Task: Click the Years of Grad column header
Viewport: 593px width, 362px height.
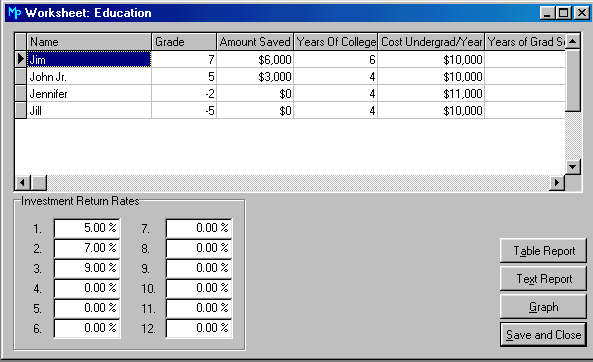Action: (525, 42)
